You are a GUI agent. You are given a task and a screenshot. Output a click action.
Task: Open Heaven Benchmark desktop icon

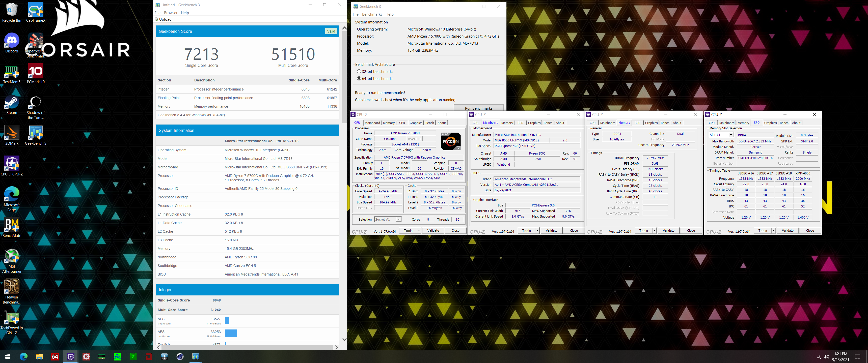[11, 291]
